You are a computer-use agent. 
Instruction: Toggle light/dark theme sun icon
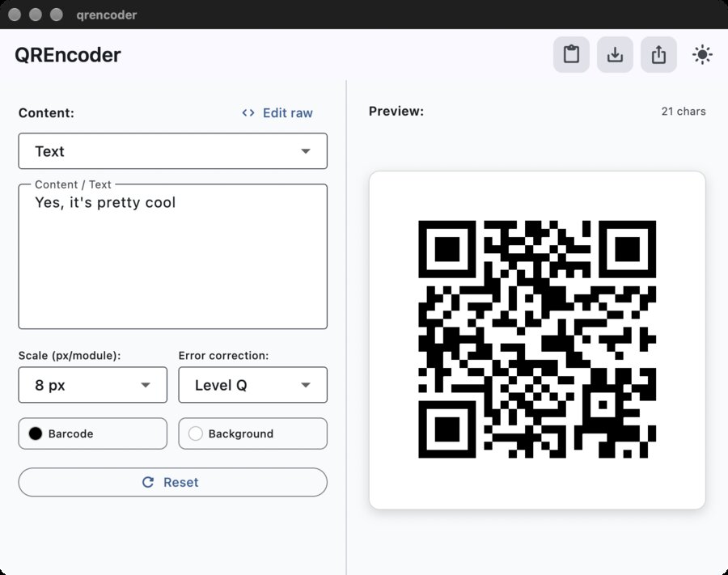click(702, 55)
